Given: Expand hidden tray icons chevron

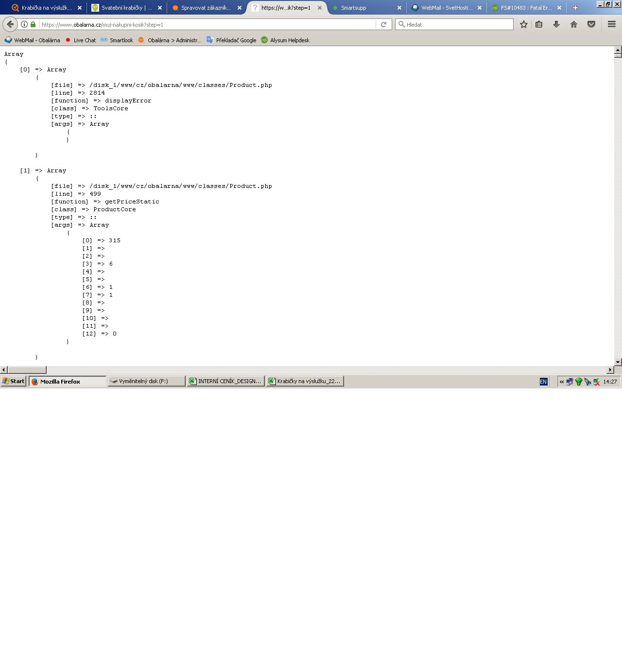Looking at the screenshot, I should point(562,382).
